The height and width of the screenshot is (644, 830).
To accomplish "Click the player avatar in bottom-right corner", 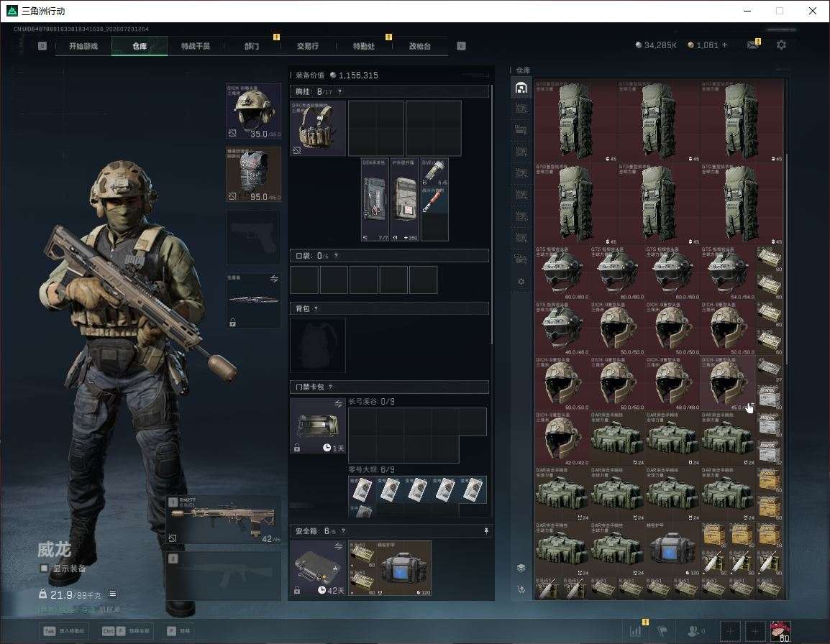I will (780, 631).
